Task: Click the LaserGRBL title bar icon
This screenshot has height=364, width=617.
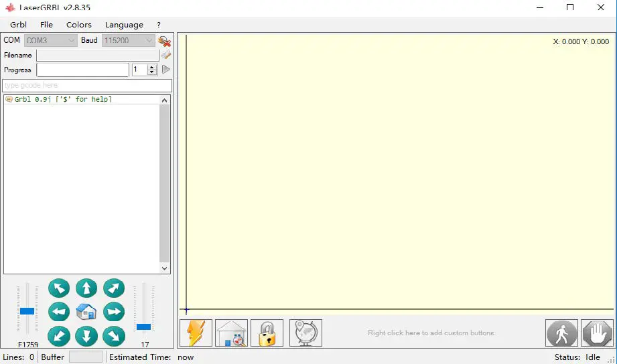Action: click(x=11, y=7)
